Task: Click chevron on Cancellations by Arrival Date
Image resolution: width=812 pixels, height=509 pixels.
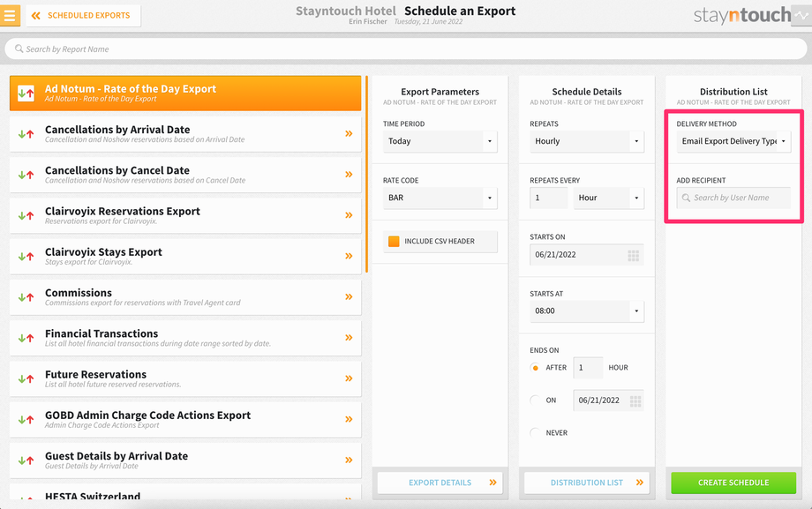Action: [349, 133]
